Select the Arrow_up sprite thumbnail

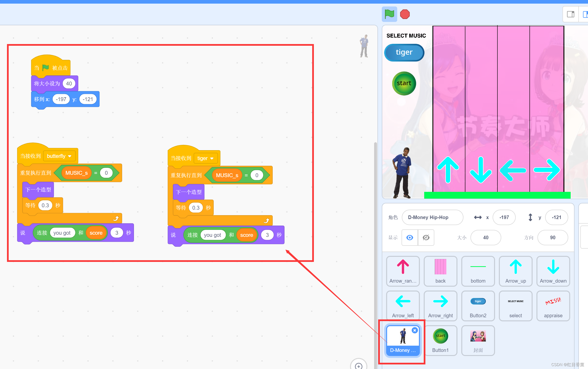click(515, 271)
